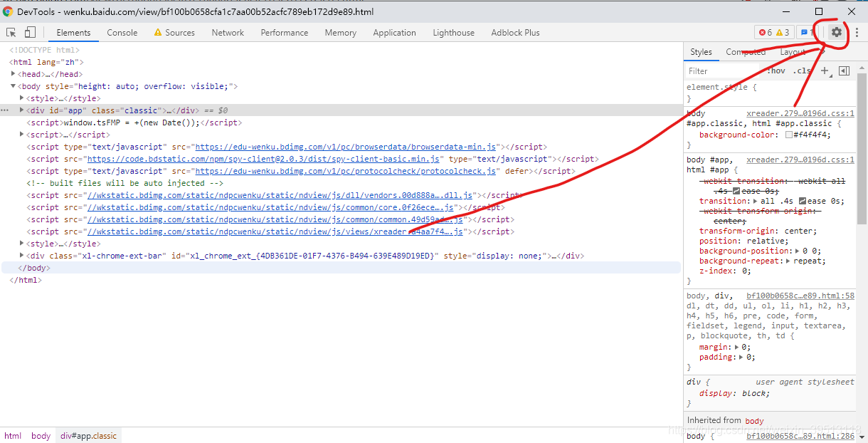Expand background-repeat value triangle
The height and width of the screenshot is (443, 868).
(x=787, y=261)
